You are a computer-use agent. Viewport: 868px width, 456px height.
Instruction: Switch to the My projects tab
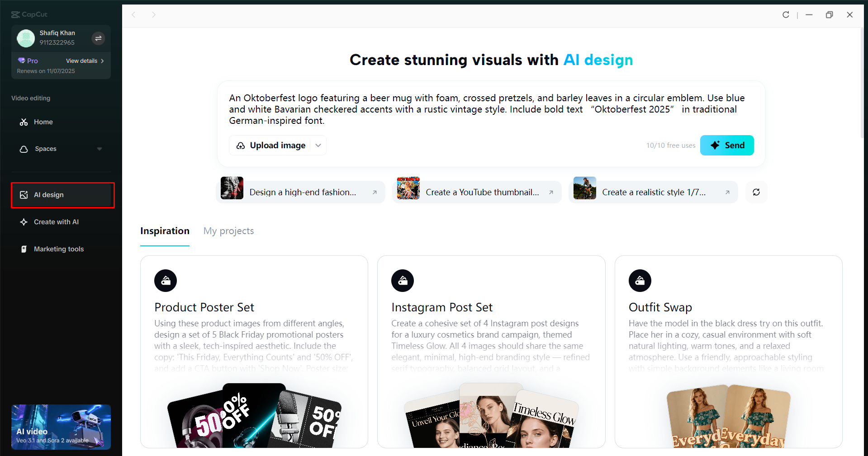click(228, 230)
